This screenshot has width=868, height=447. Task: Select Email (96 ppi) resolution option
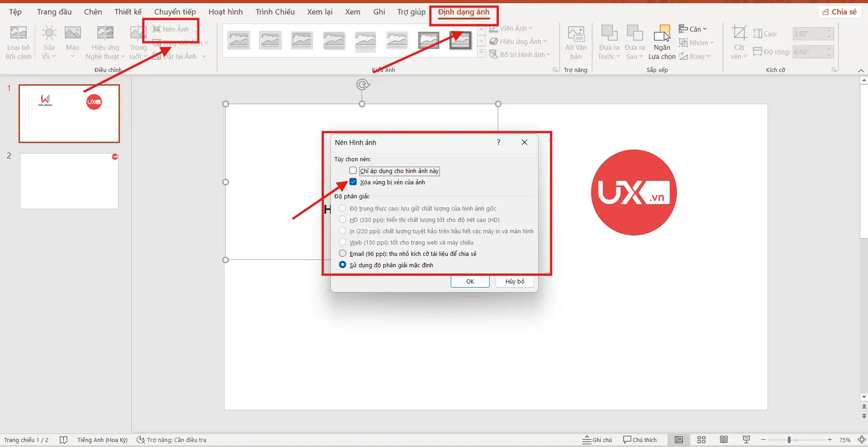point(342,253)
